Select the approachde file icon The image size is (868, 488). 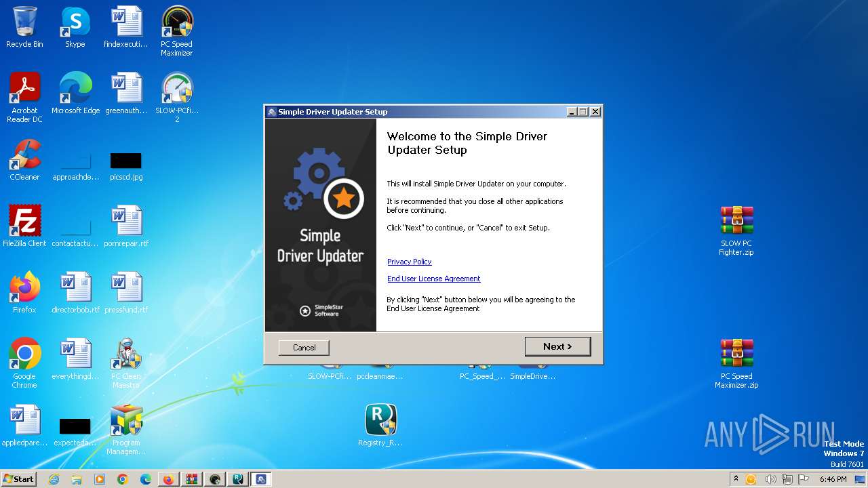click(x=75, y=165)
